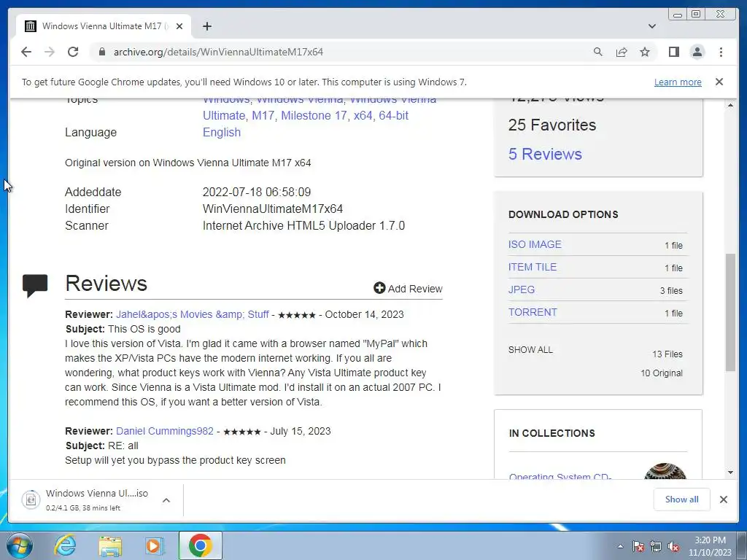Open the tab search dropdown

pyautogui.click(x=651, y=26)
